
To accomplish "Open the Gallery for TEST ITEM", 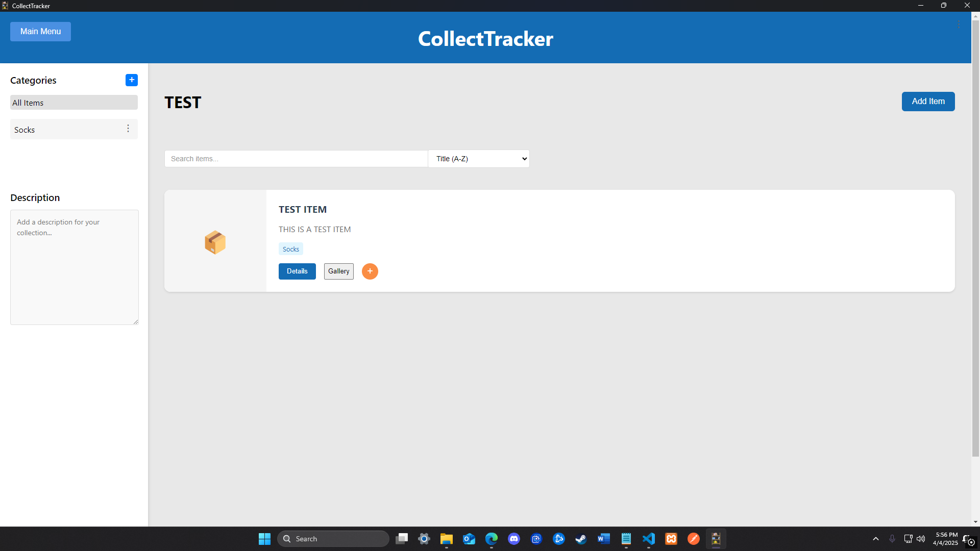I will click(339, 271).
